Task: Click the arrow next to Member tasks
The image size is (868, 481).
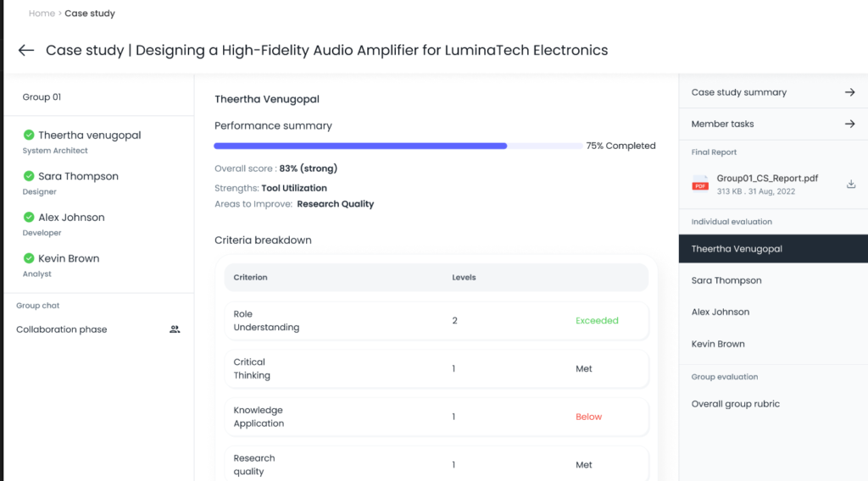Action: [x=849, y=124]
